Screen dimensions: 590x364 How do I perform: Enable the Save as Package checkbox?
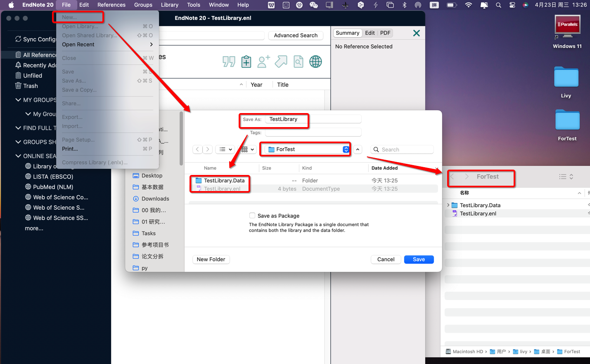click(252, 215)
